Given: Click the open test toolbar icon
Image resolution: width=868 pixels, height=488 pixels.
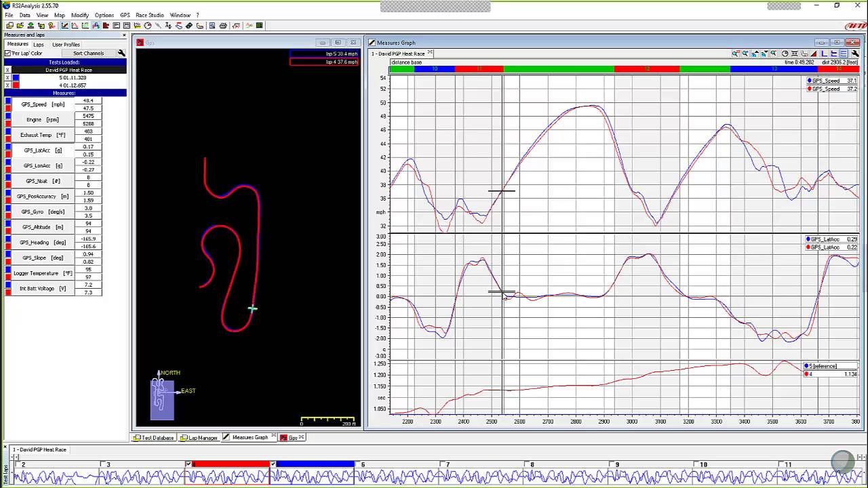Looking at the screenshot, I should pos(20,26).
